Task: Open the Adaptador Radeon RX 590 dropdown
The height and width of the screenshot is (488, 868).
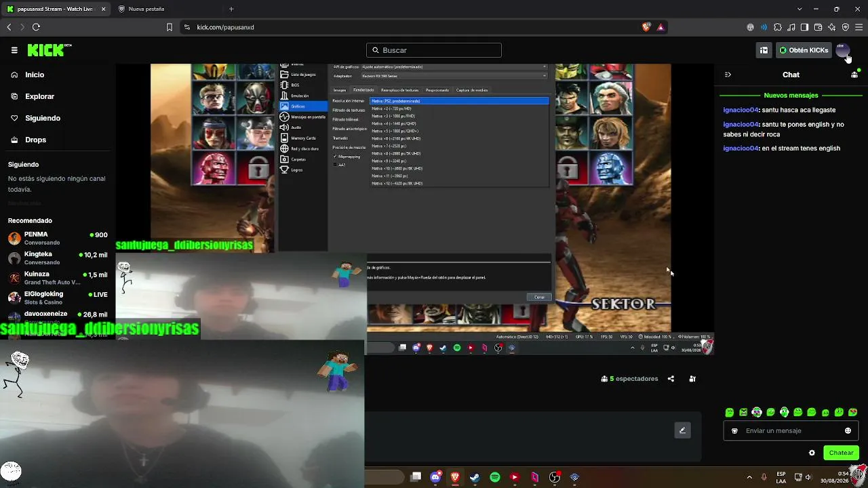Action: point(453,76)
